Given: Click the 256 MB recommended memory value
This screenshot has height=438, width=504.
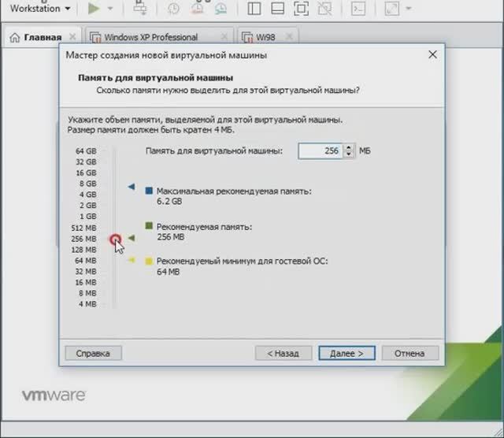Looking at the screenshot, I should [170, 237].
